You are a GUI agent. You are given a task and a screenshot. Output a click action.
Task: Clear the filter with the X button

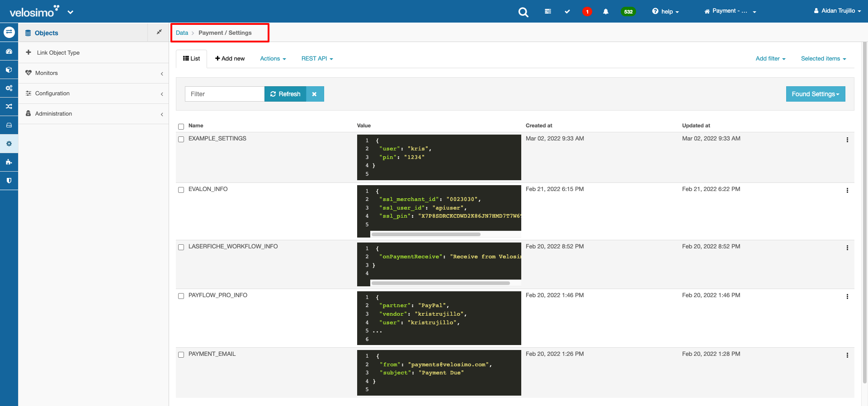pyautogui.click(x=315, y=94)
